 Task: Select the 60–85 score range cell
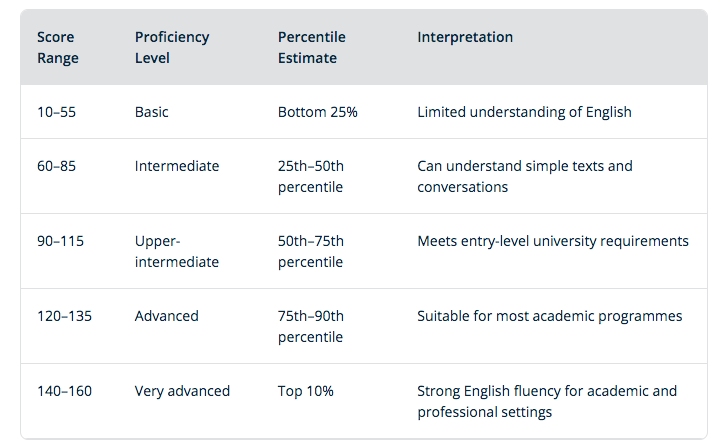(x=57, y=166)
